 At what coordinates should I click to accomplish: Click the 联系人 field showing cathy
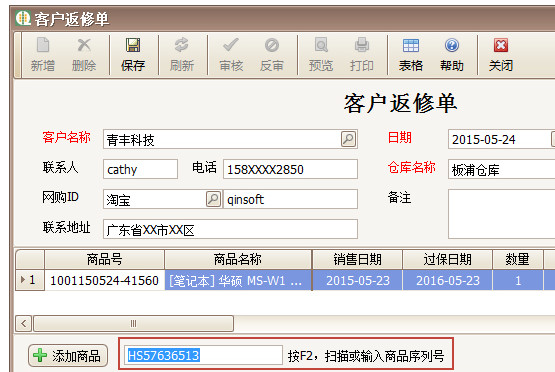[x=141, y=169]
